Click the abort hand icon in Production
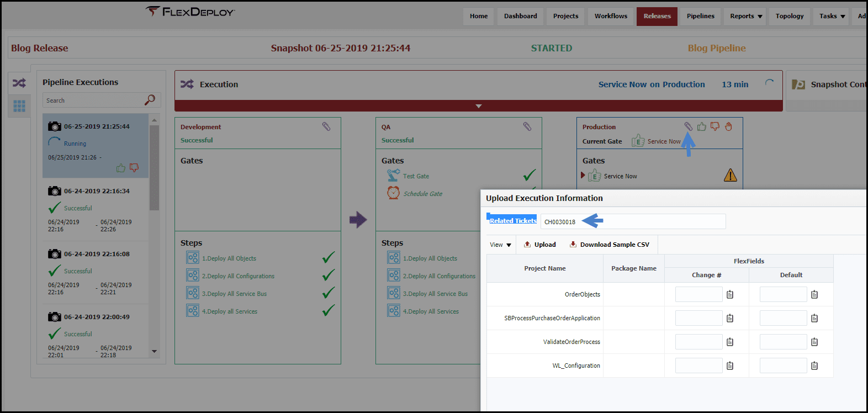The image size is (868, 413). (728, 126)
